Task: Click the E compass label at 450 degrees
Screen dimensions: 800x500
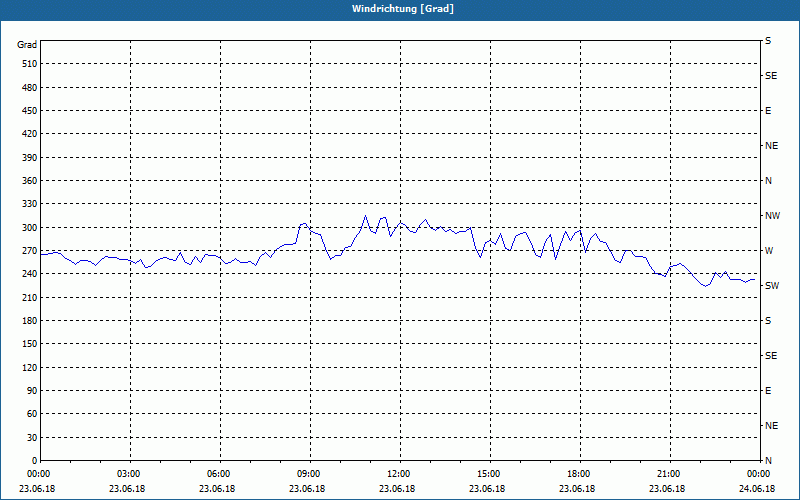Action: pos(768,111)
